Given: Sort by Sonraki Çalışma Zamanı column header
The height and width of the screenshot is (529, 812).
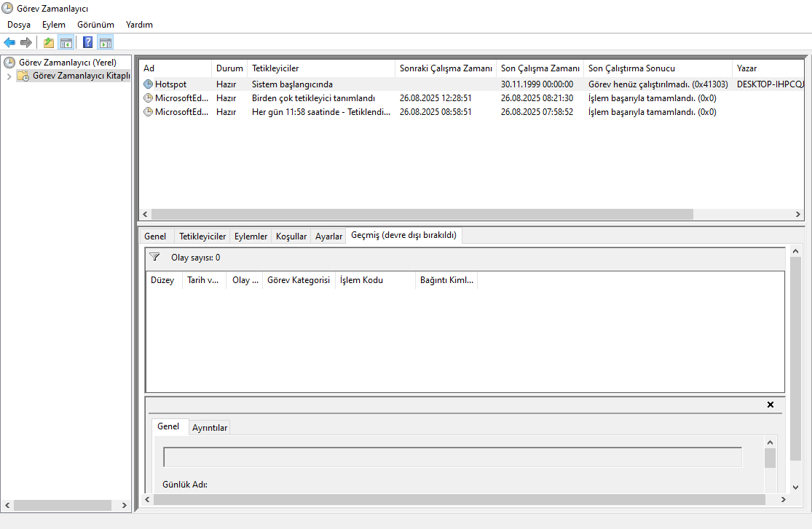Looking at the screenshot, I should (446, 68).
